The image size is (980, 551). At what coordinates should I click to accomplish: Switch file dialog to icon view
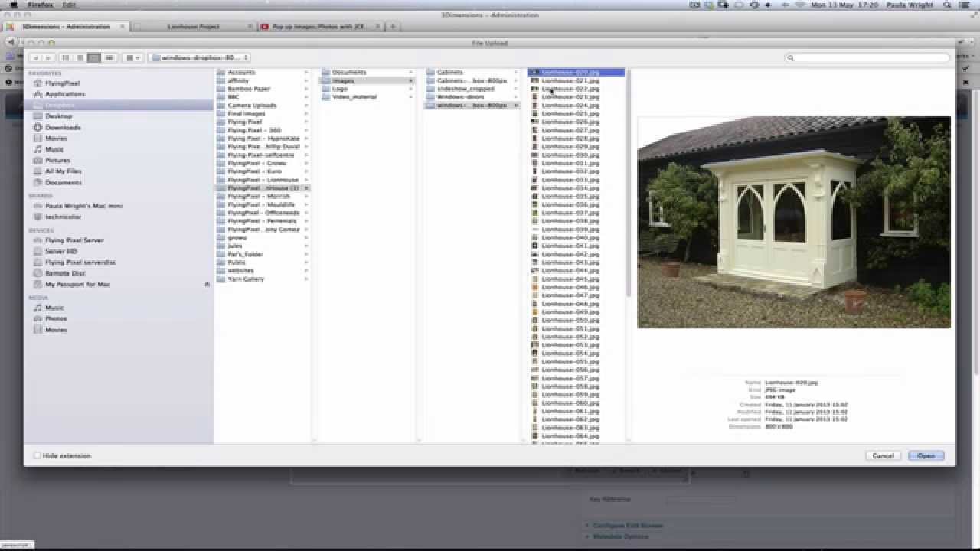66,57
